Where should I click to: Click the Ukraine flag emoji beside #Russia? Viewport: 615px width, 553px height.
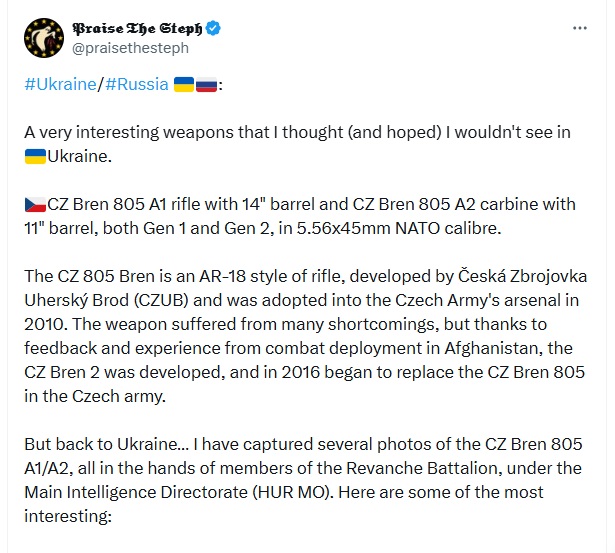184,84
